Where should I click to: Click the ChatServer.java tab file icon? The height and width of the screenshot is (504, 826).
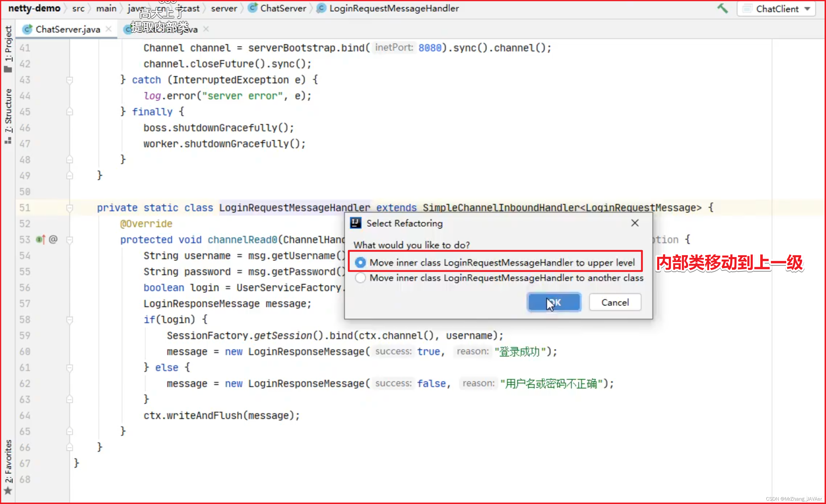click(27, 29)
